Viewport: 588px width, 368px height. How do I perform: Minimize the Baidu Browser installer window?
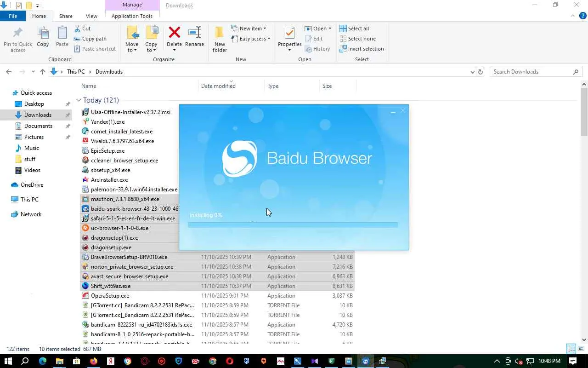click(x=393, y=111)
